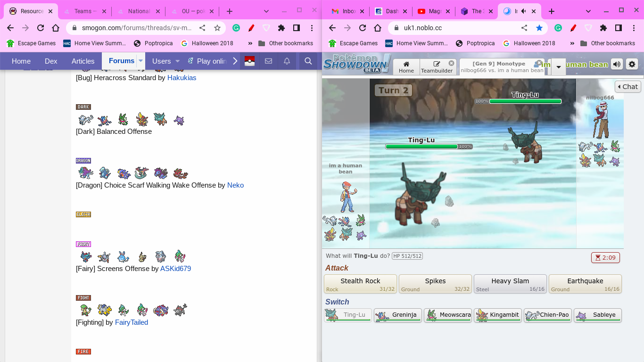The image size is (644, 362).
Task: Toggle bookmark star for uk1.noblo.cc
Action: (539, 28)
